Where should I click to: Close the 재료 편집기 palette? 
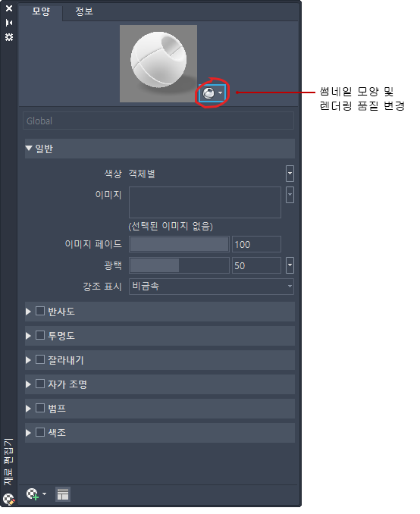9,8
